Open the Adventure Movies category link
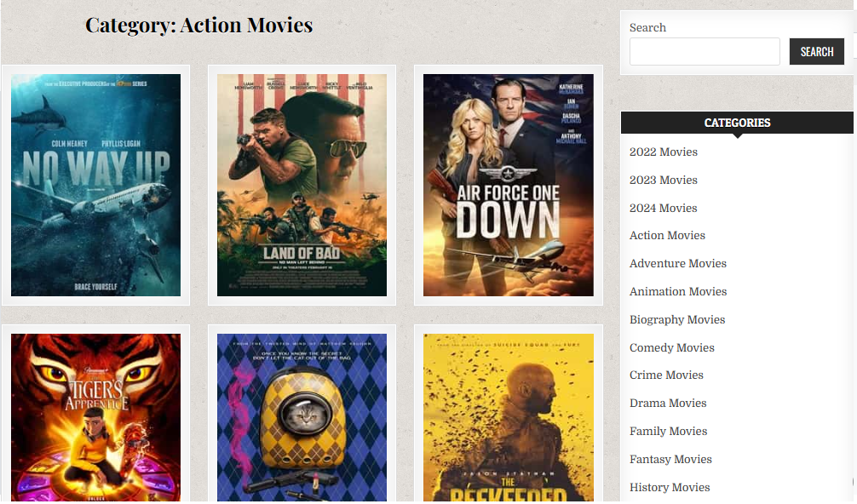This screenshot has height=504, width=857. [x=677, y=264]
